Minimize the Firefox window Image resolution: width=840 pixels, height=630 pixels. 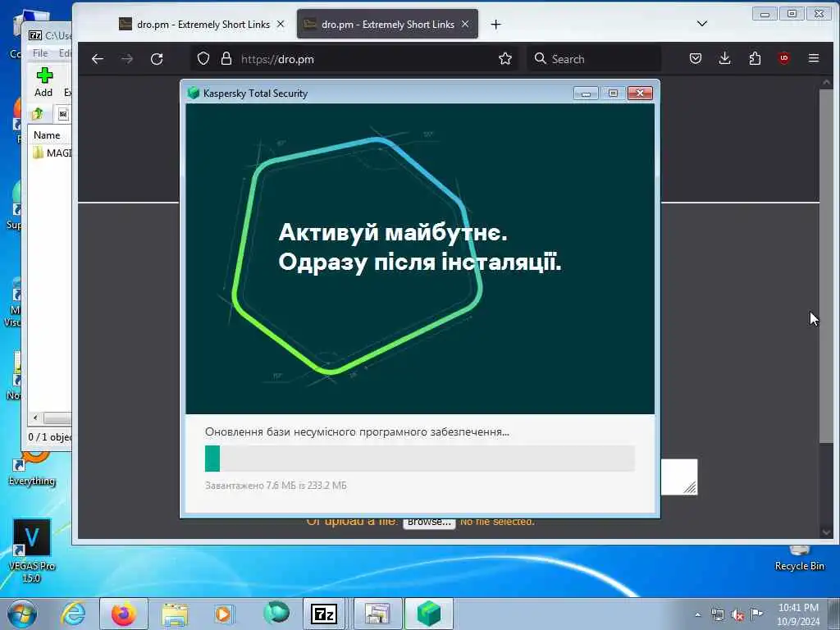(765, 14)
